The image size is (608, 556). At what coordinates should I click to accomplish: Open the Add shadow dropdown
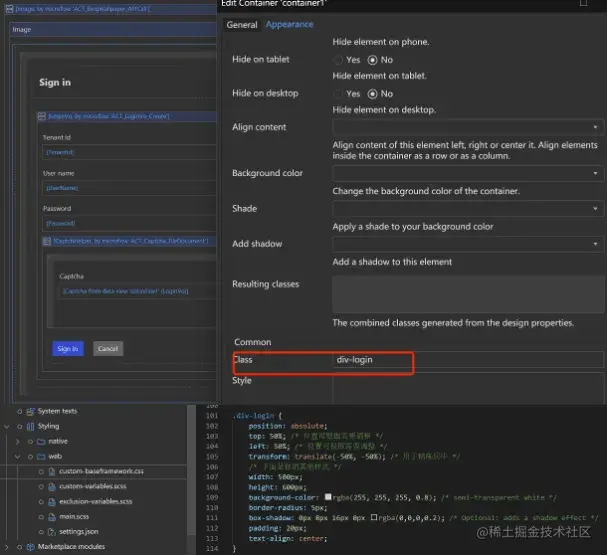pos(468,244)
